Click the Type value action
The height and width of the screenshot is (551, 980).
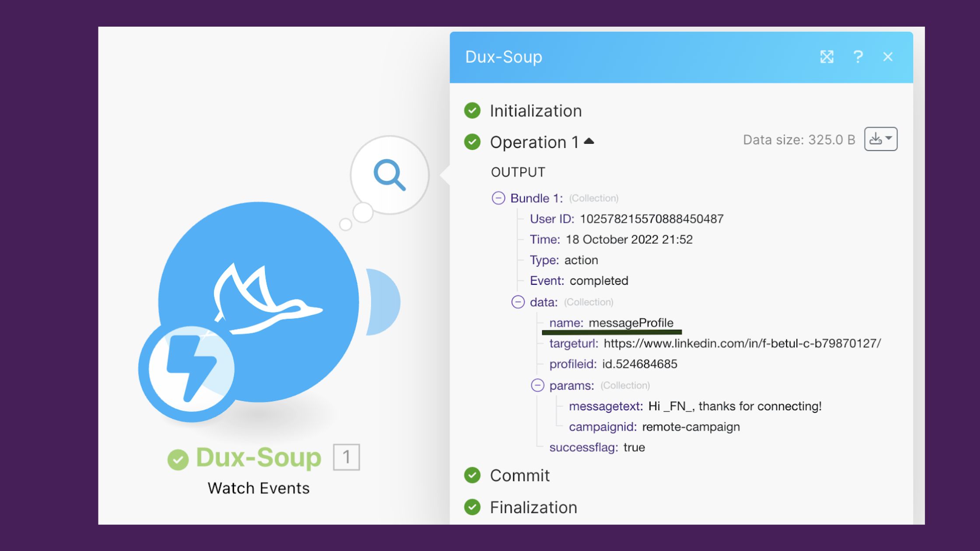581,260
